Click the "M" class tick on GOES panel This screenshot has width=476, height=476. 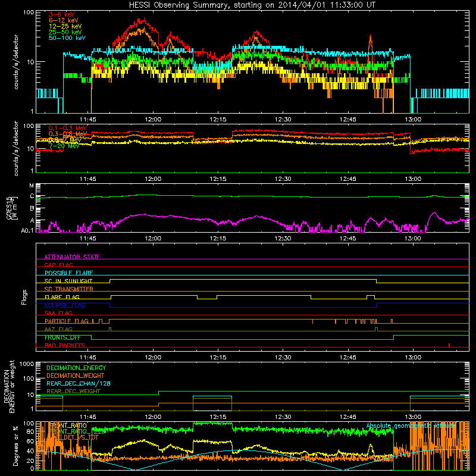(32, 186)
